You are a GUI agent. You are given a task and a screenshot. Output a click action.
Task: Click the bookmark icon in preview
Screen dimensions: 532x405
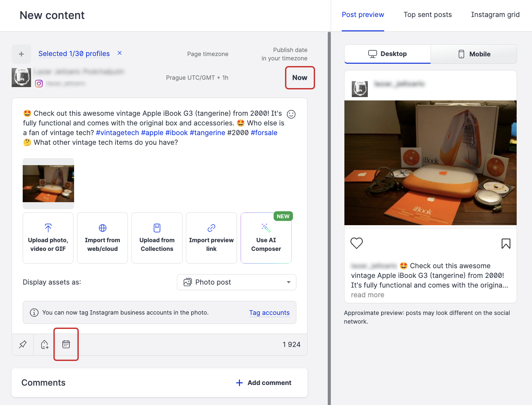(x=506, y=244)
